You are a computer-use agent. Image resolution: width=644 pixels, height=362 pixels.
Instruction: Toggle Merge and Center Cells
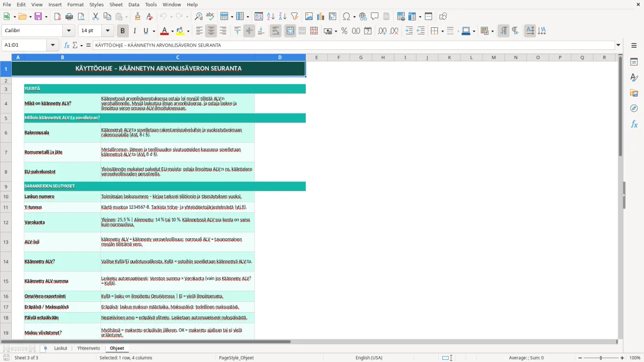tap(290, 31)
